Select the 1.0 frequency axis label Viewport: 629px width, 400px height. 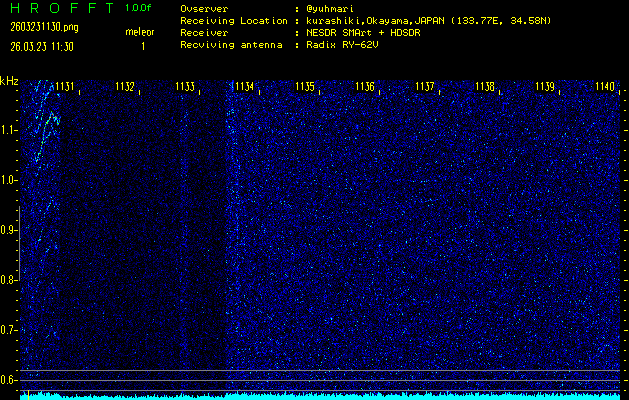pyautogui.click(x=9, y=180)
